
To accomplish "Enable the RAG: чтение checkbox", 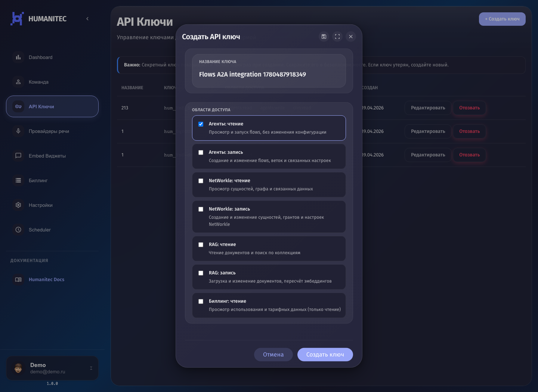I will [x=201, y=245].
